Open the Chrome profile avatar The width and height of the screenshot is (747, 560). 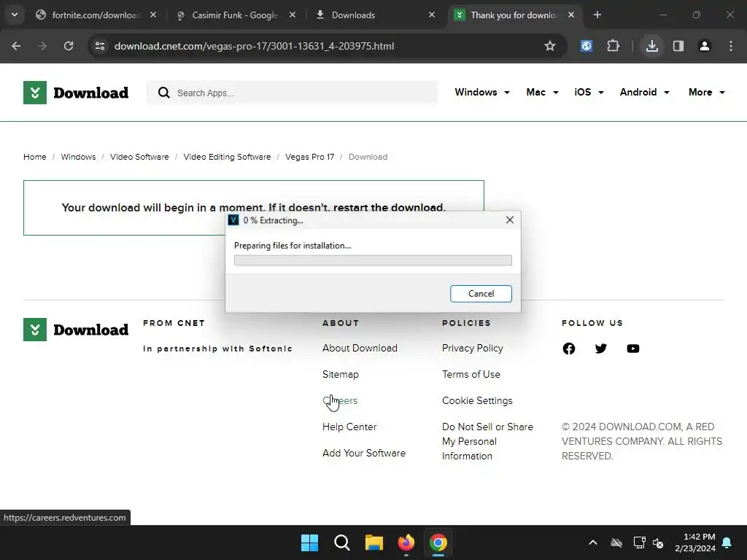[704, 46]
